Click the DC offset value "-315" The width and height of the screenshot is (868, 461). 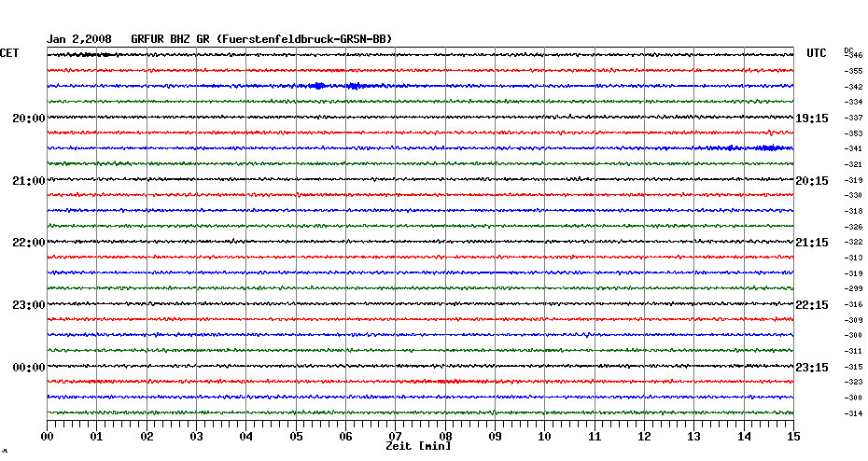(x=854, y=367)
